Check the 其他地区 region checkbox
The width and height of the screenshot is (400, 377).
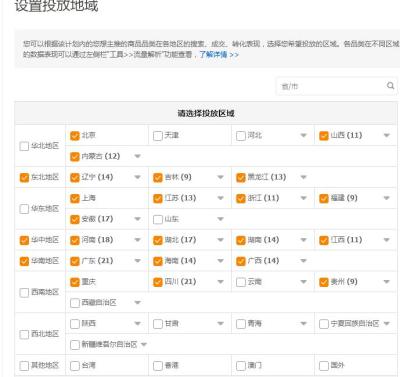pos(24,366)
